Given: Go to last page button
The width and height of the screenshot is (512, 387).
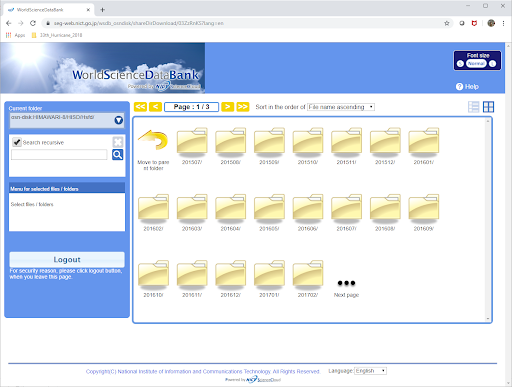Looking at the screenshot, I should (x=243, y=107).
